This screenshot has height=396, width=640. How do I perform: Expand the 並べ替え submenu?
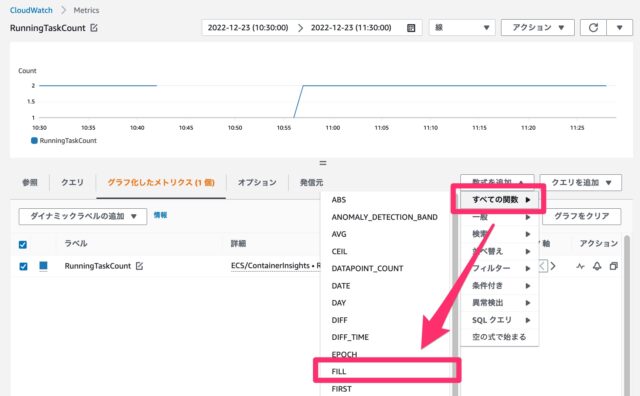click(x=500, y=251)
